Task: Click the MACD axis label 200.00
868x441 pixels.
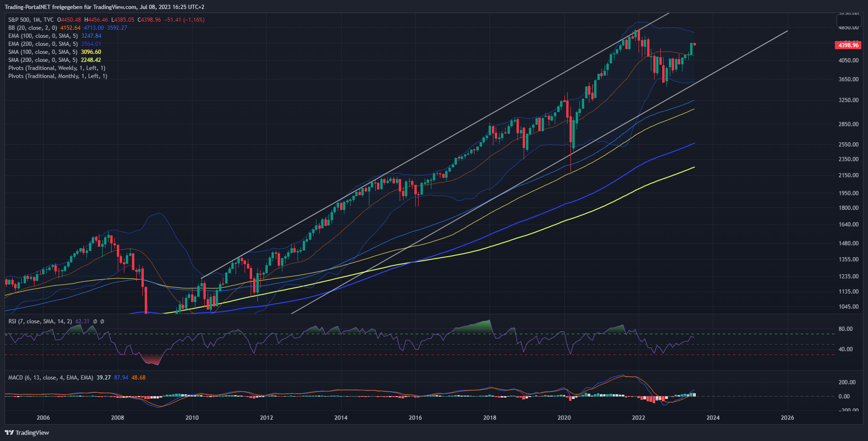Action: 847,382
